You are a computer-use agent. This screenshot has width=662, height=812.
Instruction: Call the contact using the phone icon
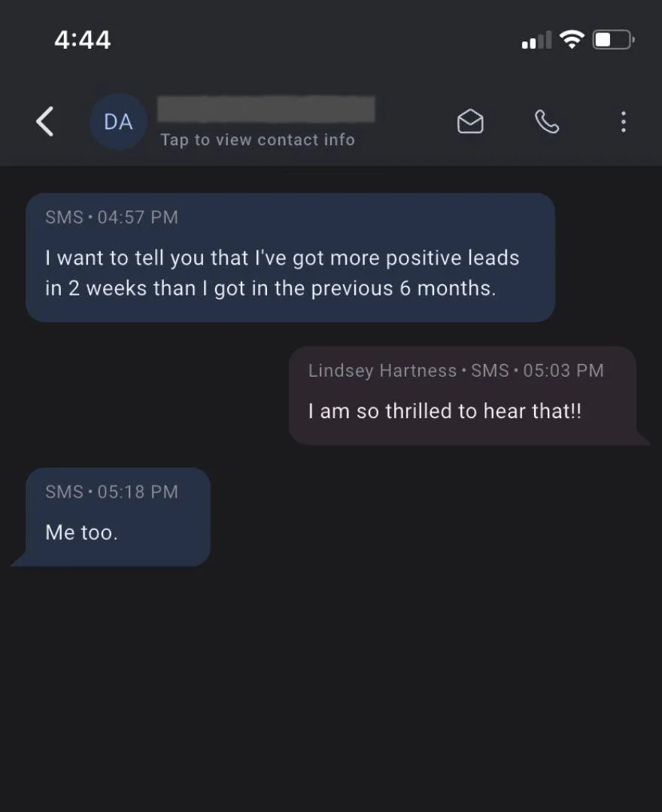coord(546,122)
